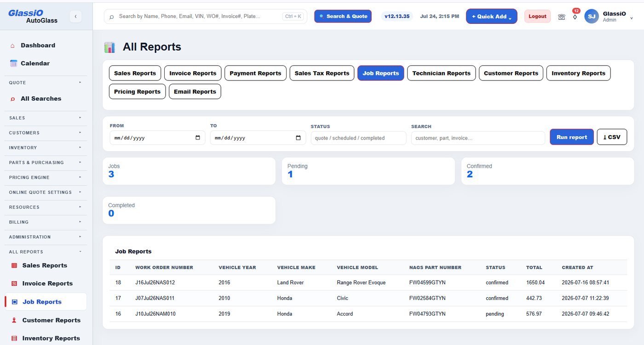This screenshot has height=345, width=644.
Task: Click the Job Reports sidebar icon
Action: point(14,302)
